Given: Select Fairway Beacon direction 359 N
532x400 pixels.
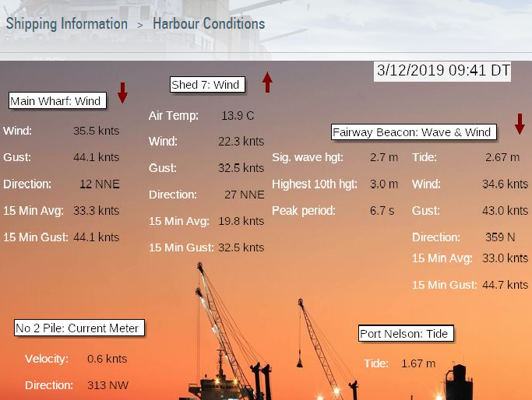Looking at the screenshot, I should pos(500,237).
